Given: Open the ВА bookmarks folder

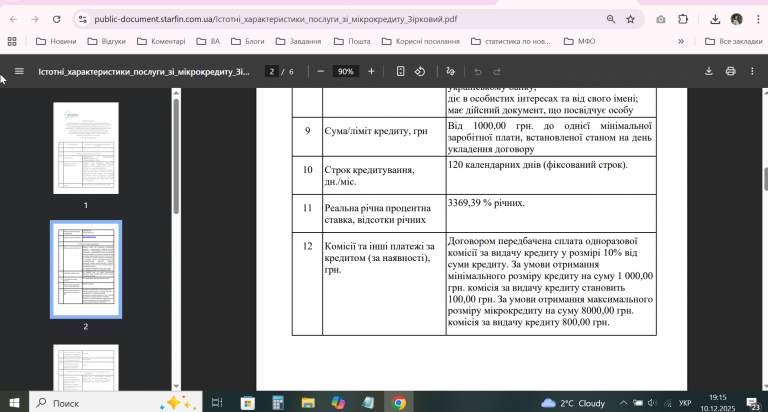Looking at the screenshot, I should point(208,41).
